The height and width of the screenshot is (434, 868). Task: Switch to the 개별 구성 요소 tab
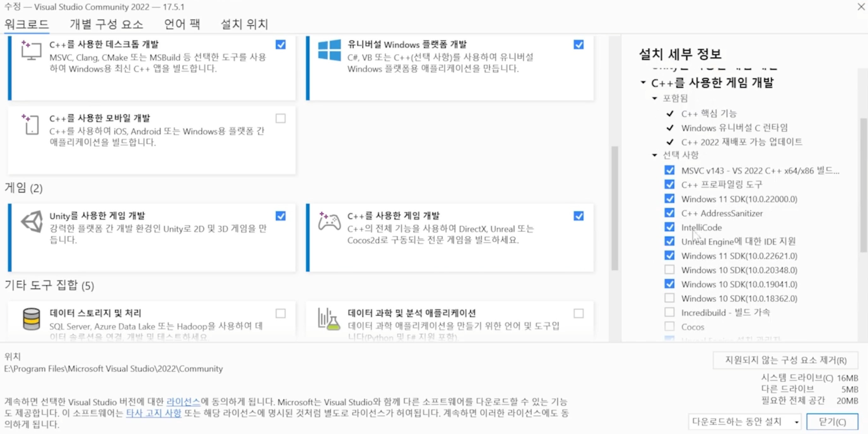106,24
